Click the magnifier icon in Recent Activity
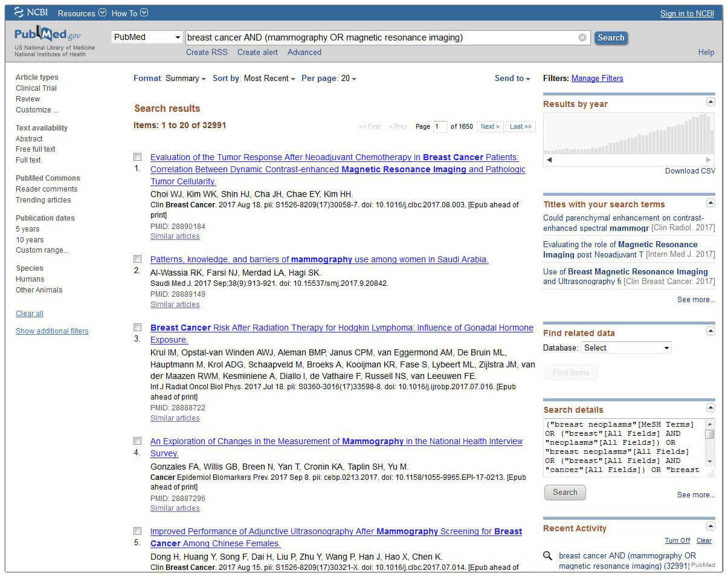 coord(548,556)
